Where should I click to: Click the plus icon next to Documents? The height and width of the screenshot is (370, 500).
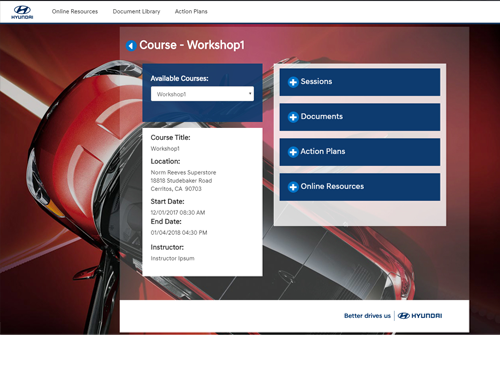[x=293, y=117]
